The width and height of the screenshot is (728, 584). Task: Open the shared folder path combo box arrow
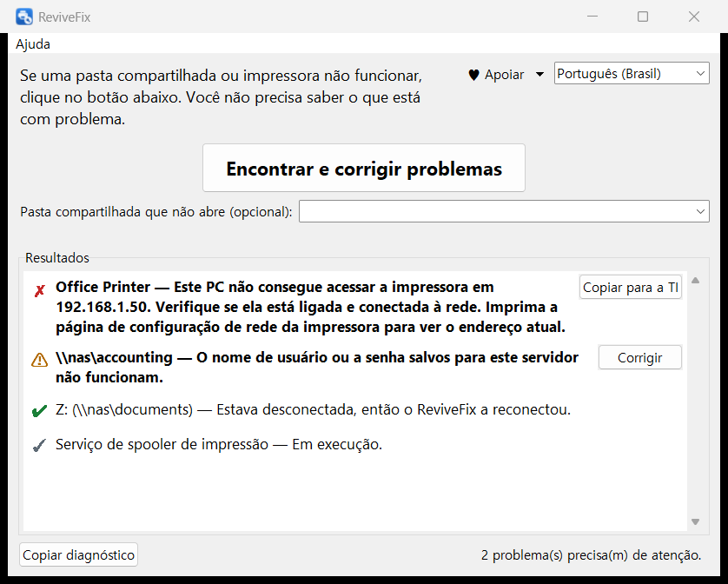[700, 211]
